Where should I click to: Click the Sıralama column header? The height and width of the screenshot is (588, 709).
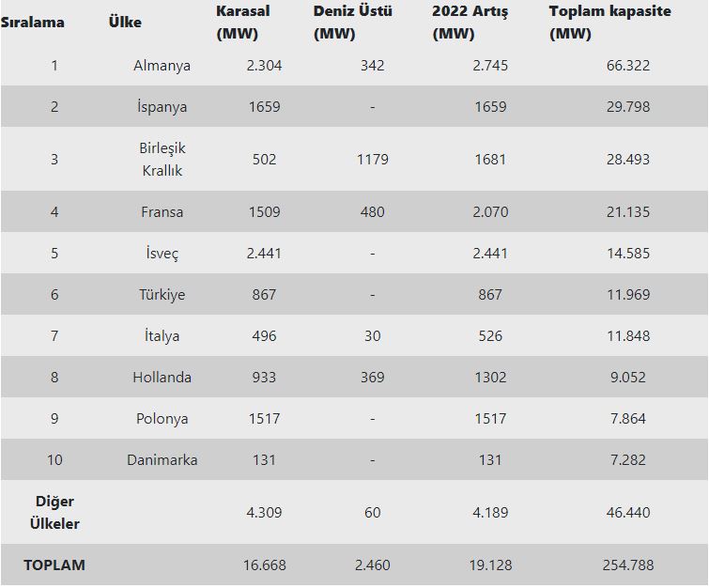33,22
